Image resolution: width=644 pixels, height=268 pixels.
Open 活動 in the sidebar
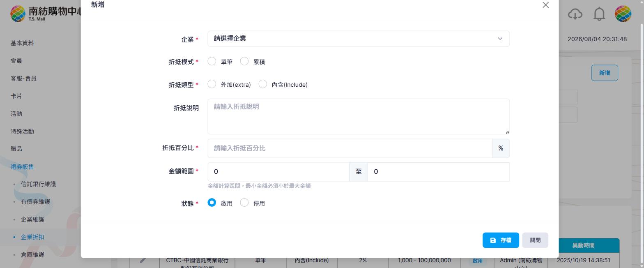16,114
